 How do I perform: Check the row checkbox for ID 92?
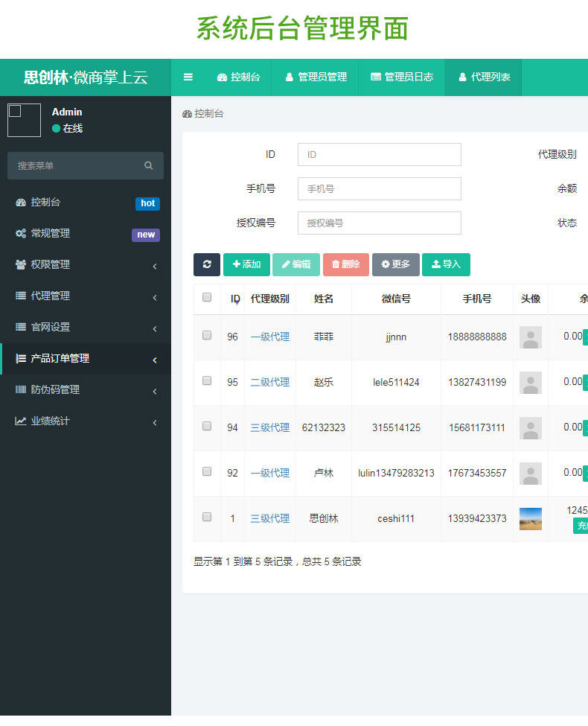point(207,471)
